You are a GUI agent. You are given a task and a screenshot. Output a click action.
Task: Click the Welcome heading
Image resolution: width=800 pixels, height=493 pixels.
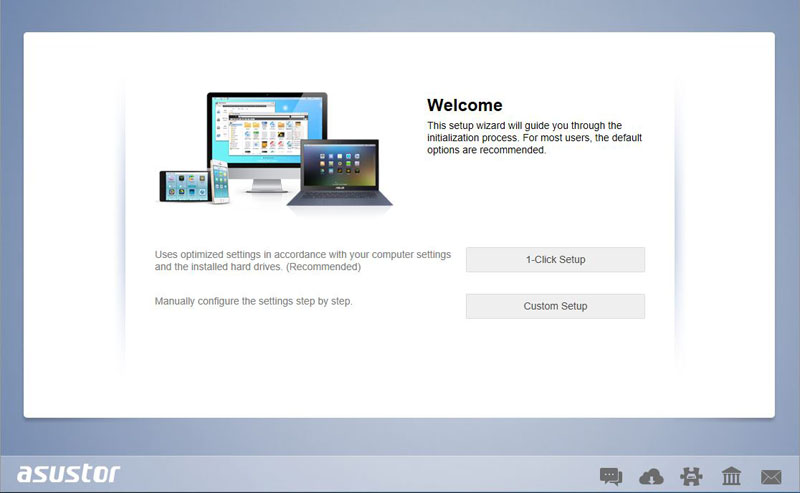(464, 105)
